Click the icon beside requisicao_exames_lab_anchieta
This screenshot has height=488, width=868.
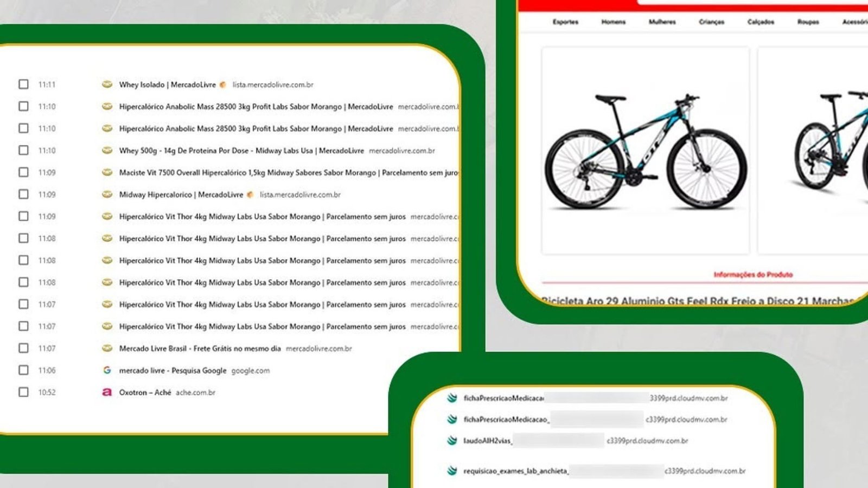point(452,471)
